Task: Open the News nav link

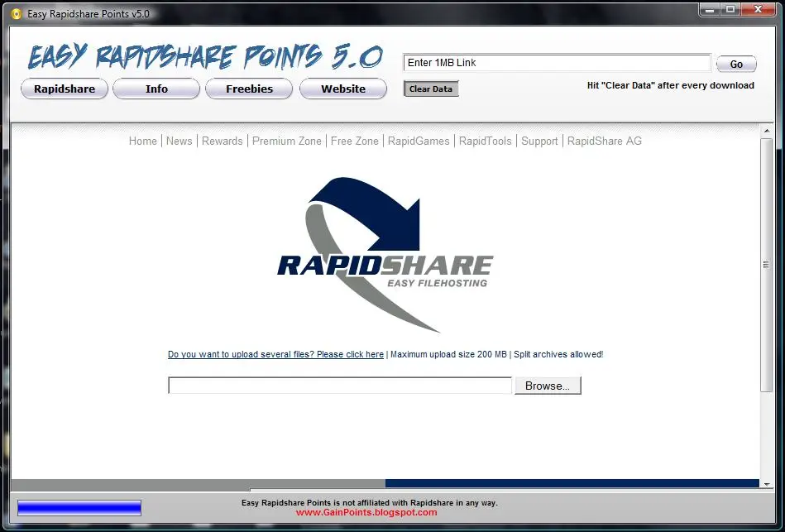Action: click(x=179, y=141)
